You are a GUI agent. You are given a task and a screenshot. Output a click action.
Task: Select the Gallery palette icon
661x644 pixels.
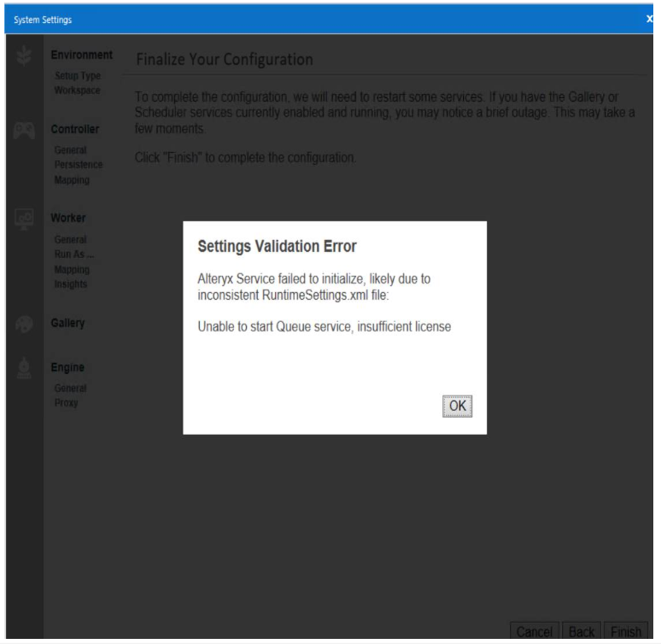[x=24, y=324]
